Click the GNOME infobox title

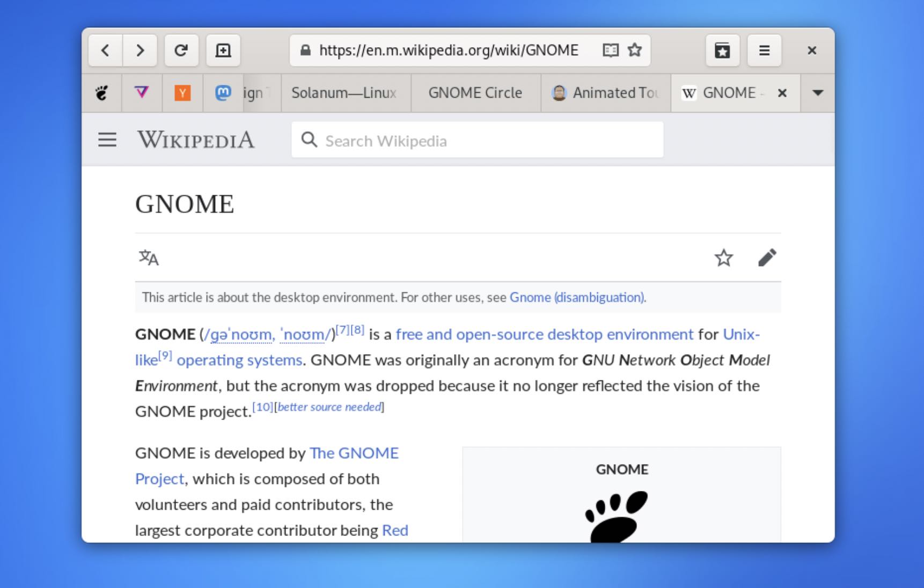click(622, 469)
